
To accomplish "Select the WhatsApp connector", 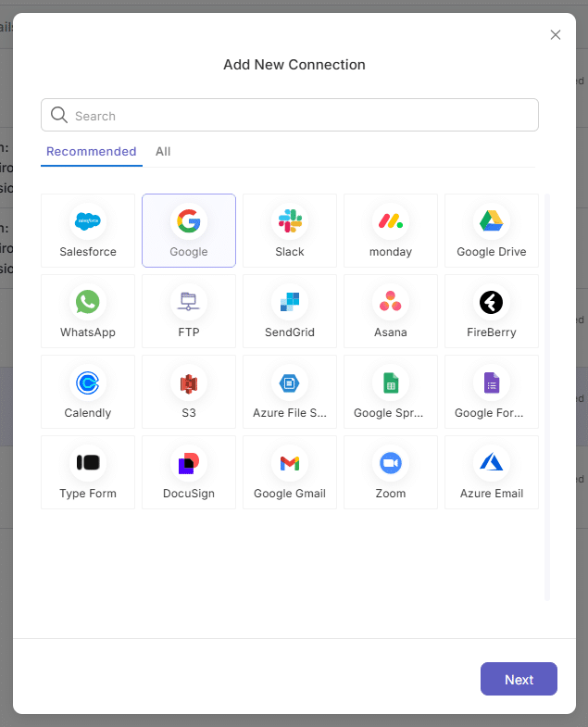I will click(88, 311).
